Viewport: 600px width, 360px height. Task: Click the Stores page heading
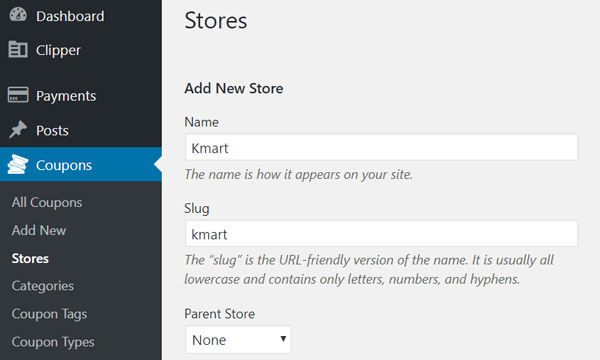(216, 20)
